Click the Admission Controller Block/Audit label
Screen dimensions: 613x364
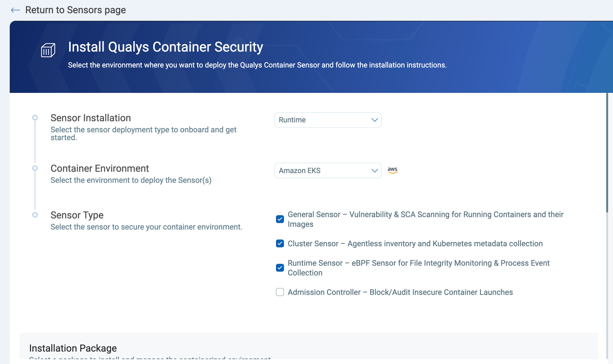pyautogui.click(x=400, y=292)
